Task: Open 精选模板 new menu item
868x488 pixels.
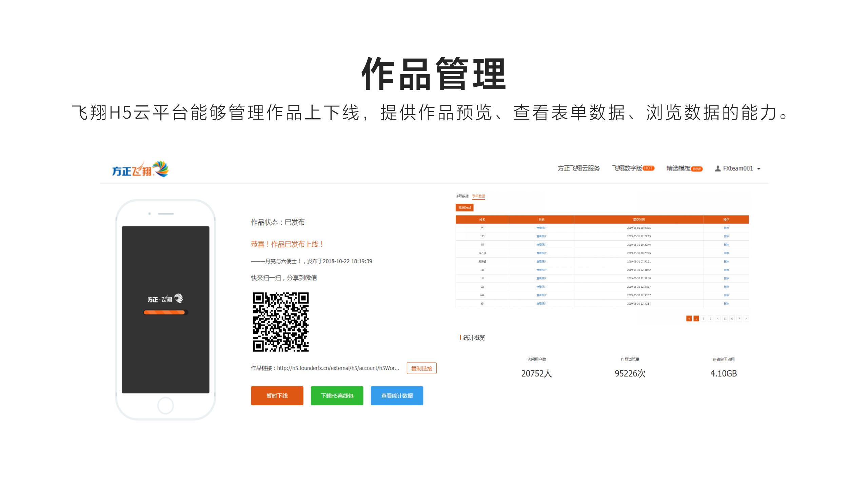Action: [x=684, y=168]
